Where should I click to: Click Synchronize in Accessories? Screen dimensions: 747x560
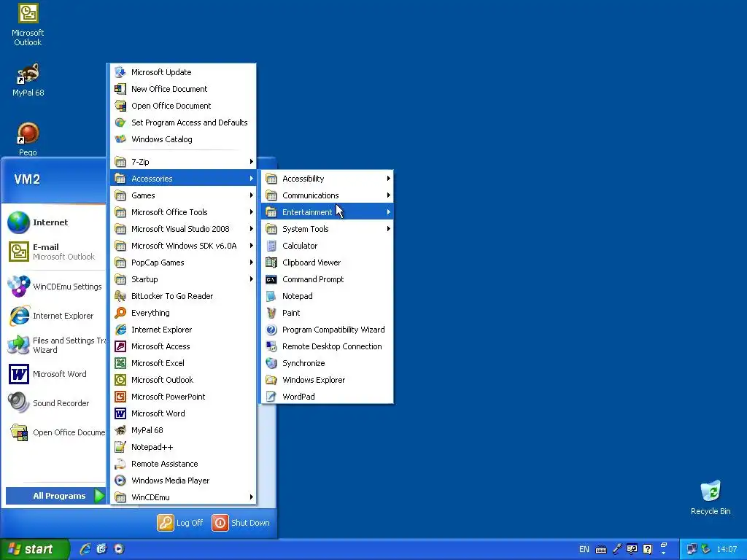click(x=328, y=363)
